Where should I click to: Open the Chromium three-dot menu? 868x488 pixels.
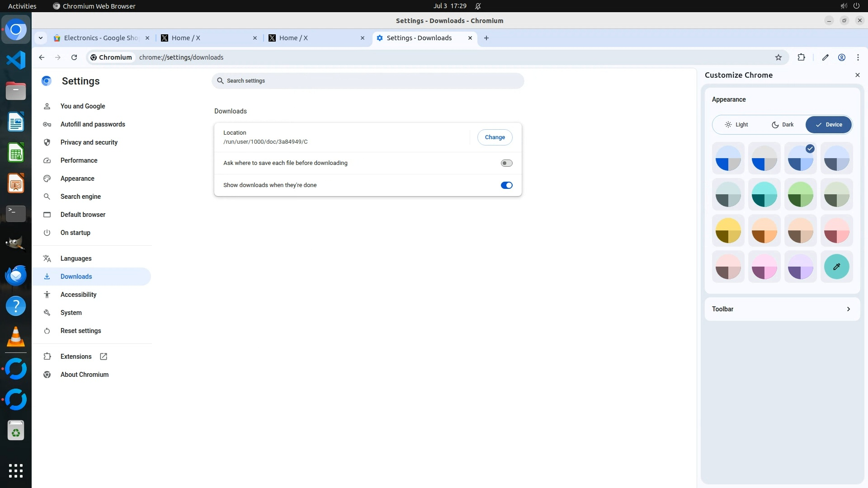[x=858, y=57]
